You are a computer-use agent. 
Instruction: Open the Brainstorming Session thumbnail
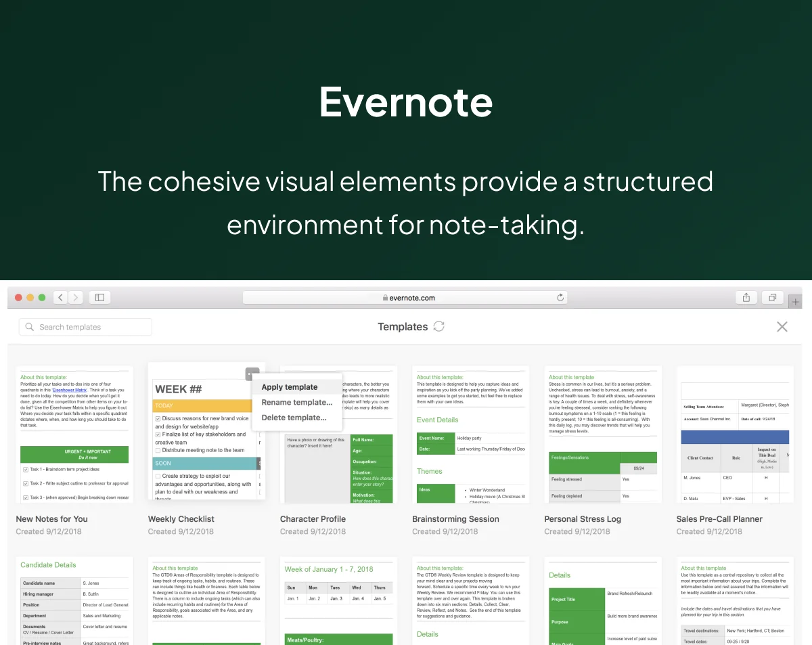pos(471,433)
